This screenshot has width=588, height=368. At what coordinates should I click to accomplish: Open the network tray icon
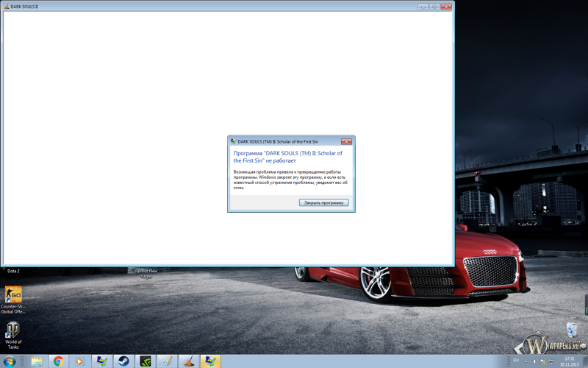551,361
